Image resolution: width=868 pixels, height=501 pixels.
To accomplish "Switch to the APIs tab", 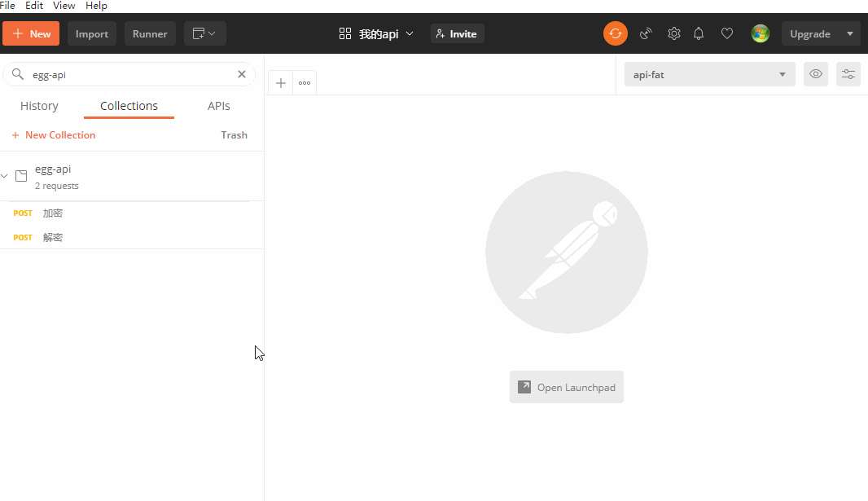I will pos(219,106).
